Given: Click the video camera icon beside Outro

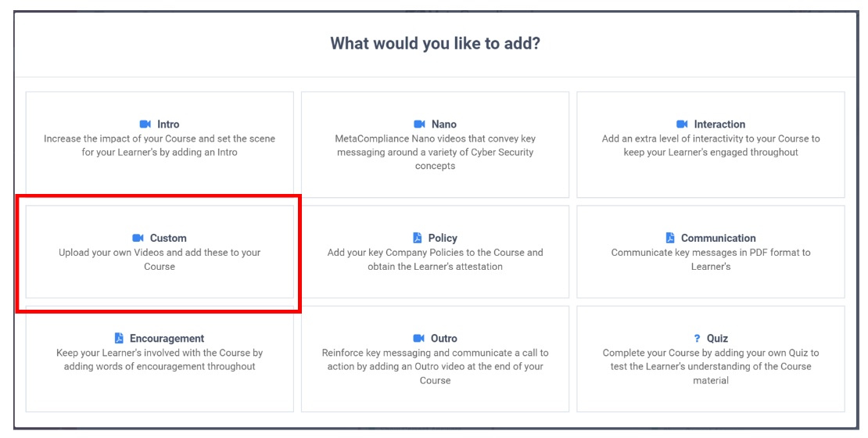Looking at the screenshot, I should pos(418,339).
